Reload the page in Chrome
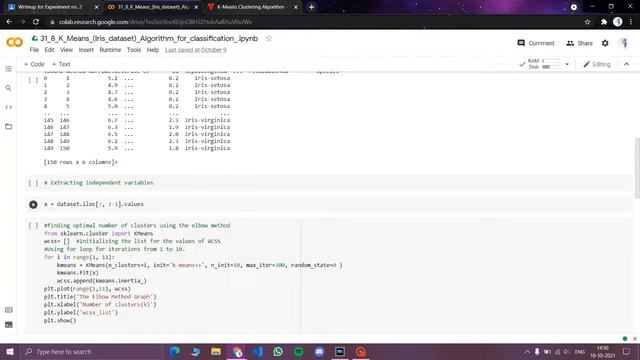 coord(36,22)
